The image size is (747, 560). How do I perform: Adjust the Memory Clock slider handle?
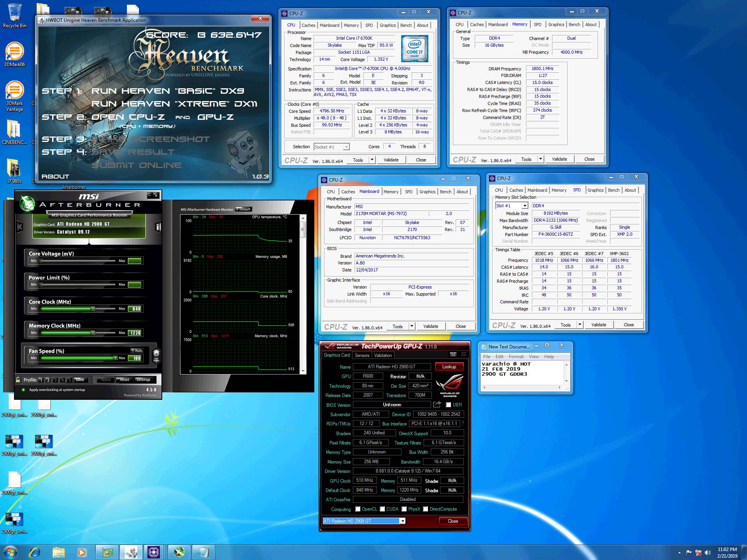click(x=93, y=333)
